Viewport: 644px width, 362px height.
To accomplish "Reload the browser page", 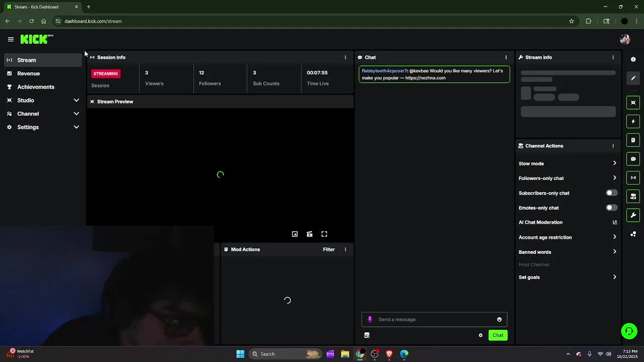I will click(31, 21).
